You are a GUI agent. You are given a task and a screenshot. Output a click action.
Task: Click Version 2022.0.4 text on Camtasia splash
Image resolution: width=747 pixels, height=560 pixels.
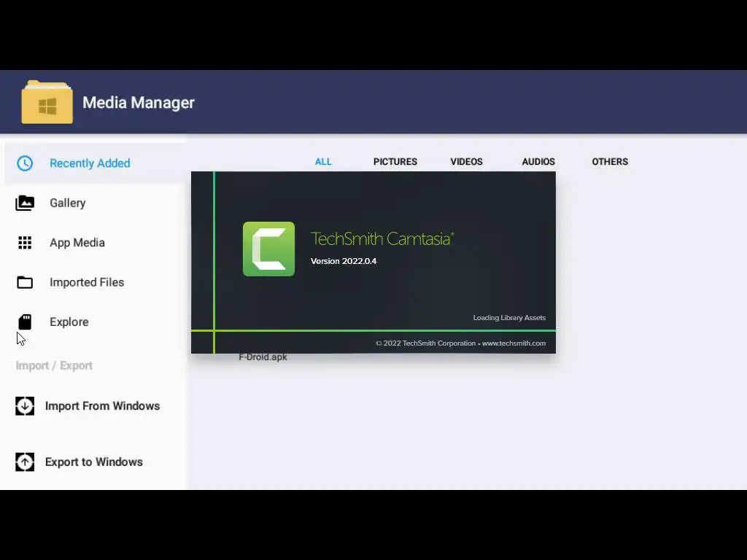pos(344,261)
